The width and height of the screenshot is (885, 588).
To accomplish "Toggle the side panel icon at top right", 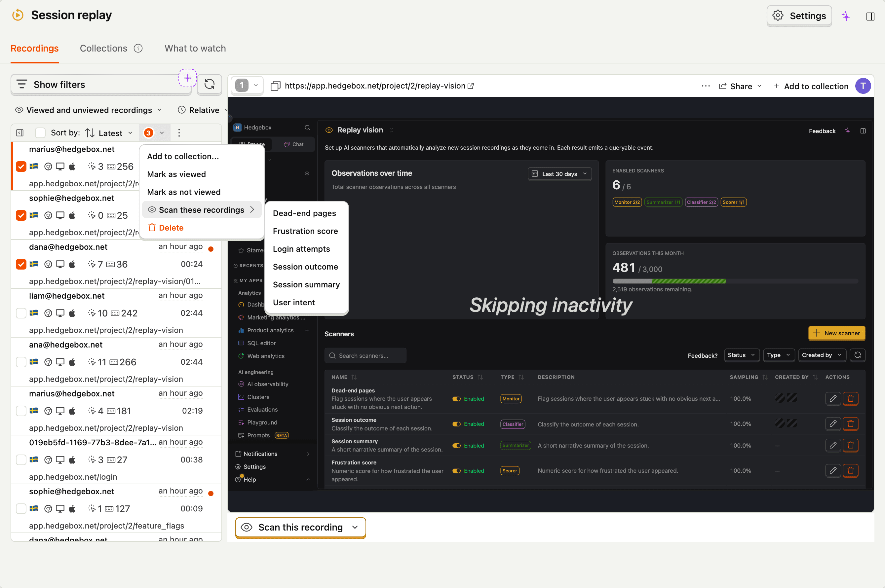I will click(x=870, y=16).
